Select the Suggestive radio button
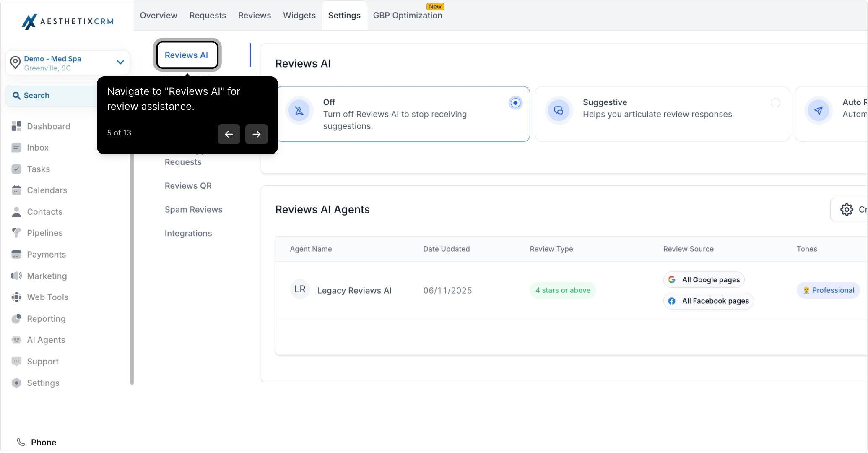Image resolution: width=868 pixels, height=453 pixels. tap(775, 103)
